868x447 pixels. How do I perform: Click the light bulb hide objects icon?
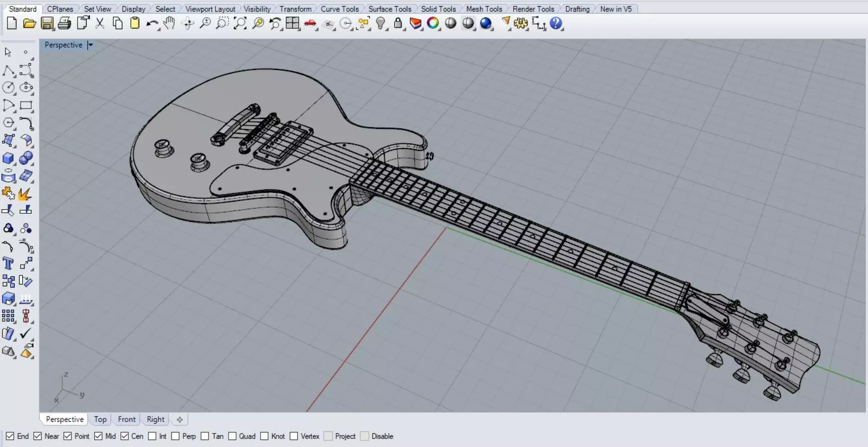pos(381,23)
